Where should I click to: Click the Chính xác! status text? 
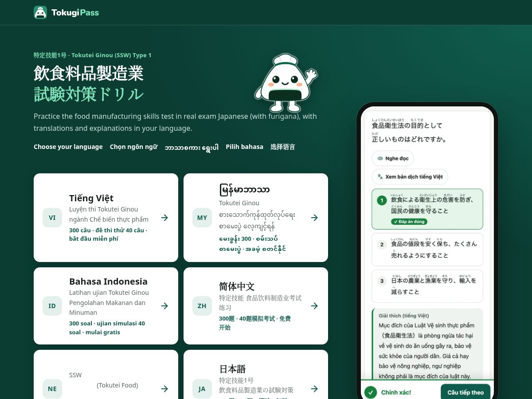(x=396, y=392)
